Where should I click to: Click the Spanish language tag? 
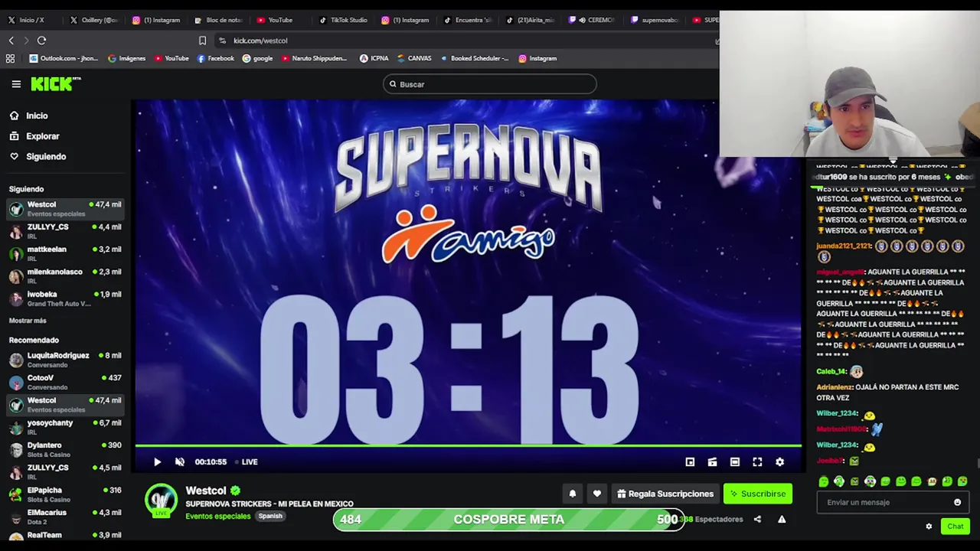(x=270, y=516)
